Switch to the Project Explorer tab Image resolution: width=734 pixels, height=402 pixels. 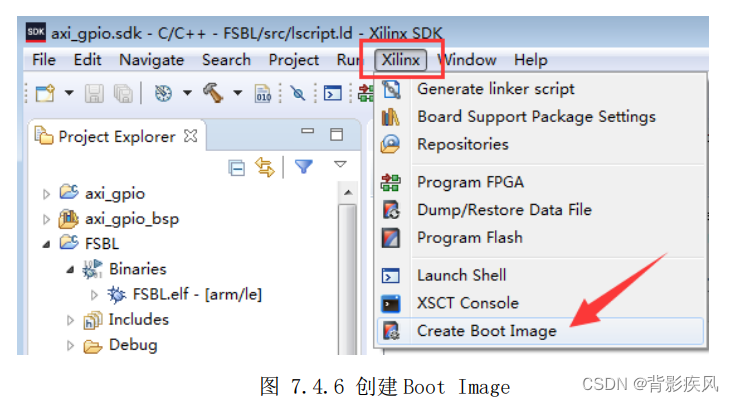pos(116,136)
